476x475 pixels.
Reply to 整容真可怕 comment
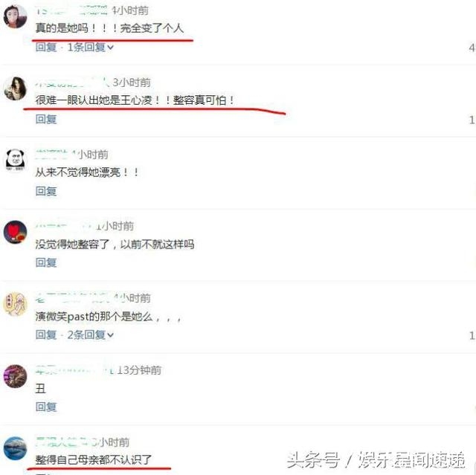(46, 119)
